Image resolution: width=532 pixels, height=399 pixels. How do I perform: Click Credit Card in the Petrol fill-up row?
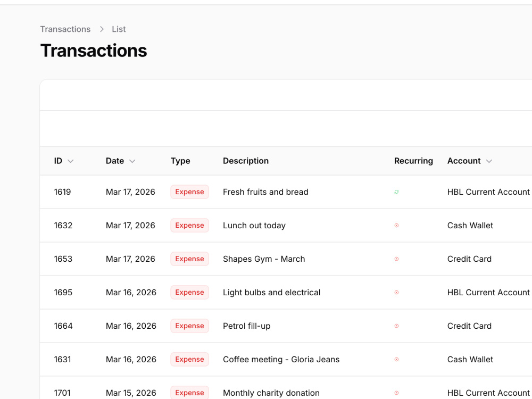coord(469,326)
